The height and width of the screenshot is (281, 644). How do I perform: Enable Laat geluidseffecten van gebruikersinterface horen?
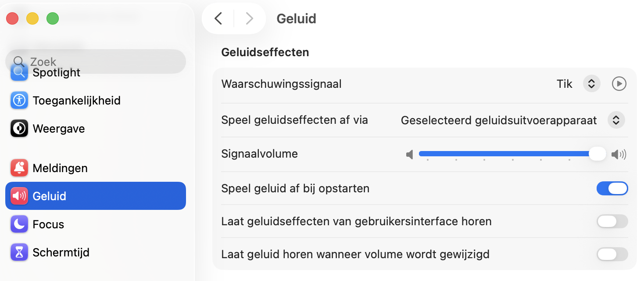click(612, 221)
